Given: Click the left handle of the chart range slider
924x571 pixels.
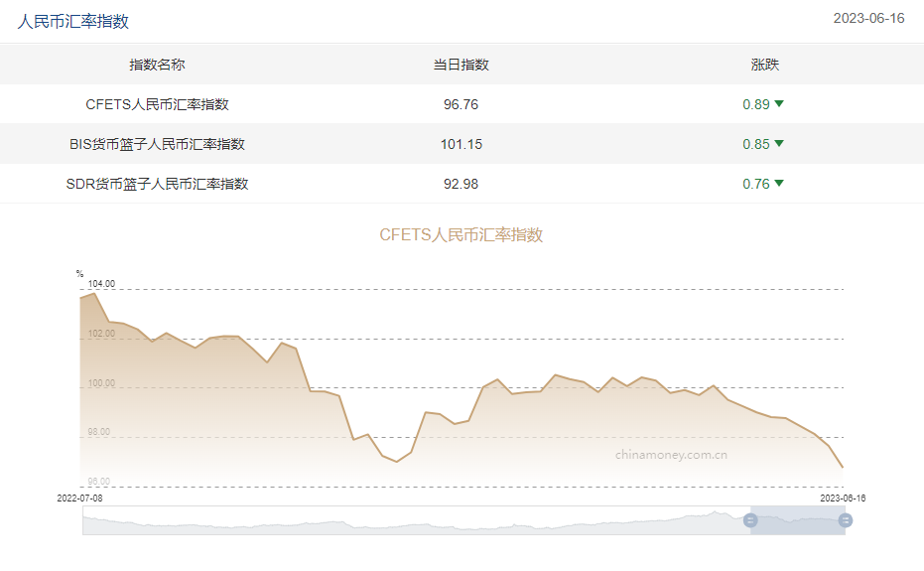Looking at the screenshot, I should [x=750, y=520].
